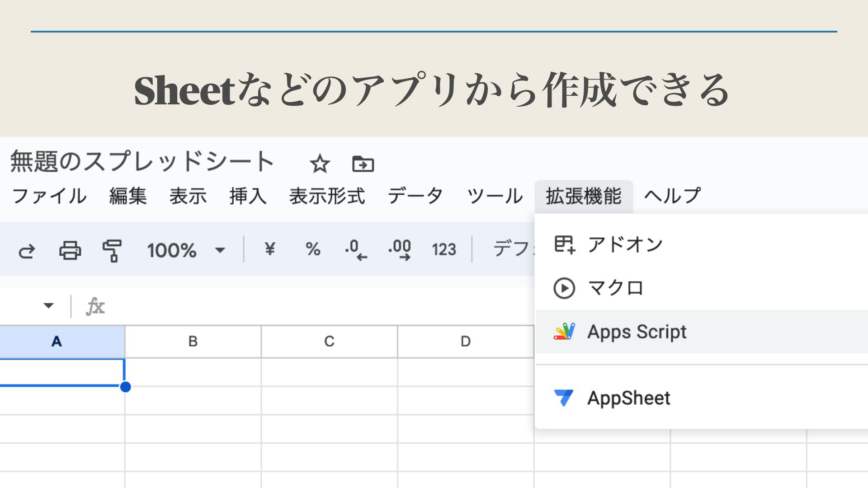Click the move to folder icon
This screenshot has height=488, width=868.
click(x=363, y=164)
